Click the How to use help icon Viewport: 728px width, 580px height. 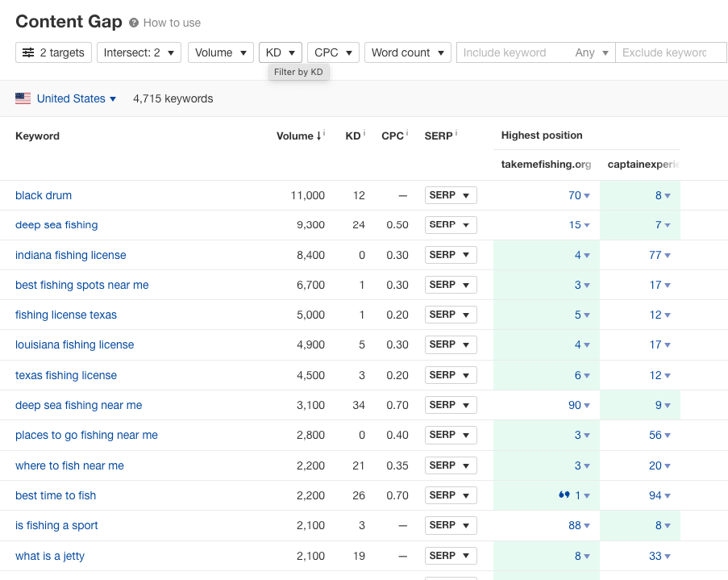coord(134,23)
